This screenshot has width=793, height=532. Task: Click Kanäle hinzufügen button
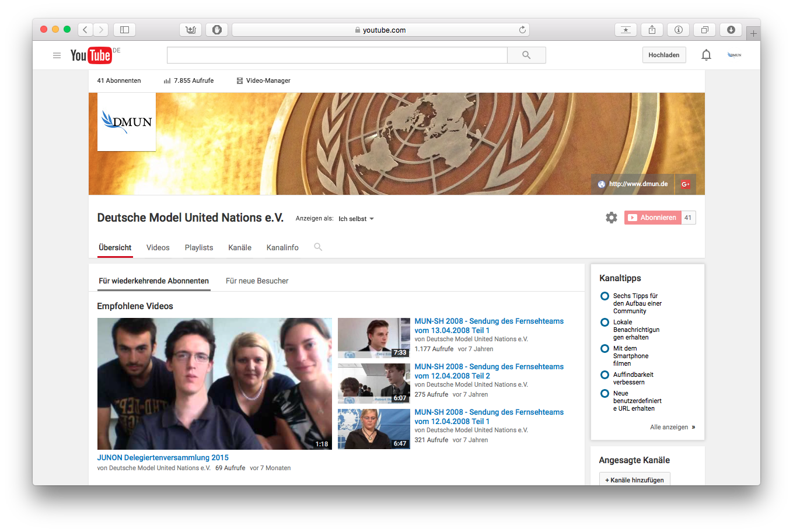coord(635,480)
